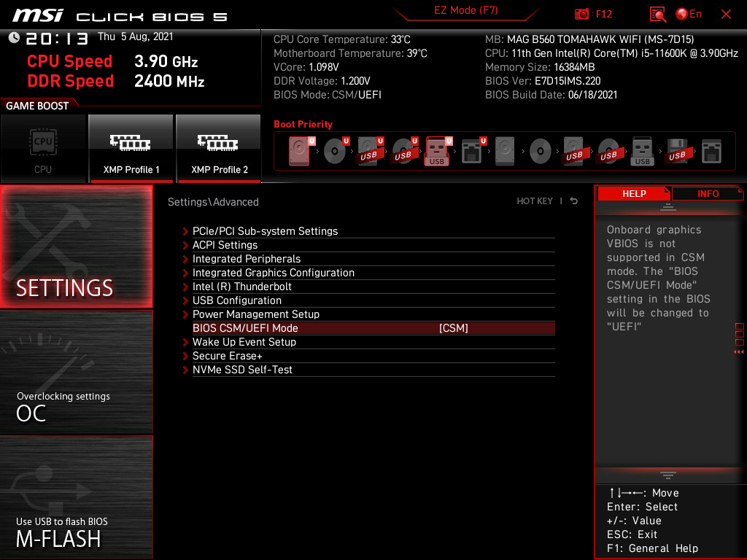This screenshot has width=747, height=560.
Task: Click the F1: General Help hint
Action: 652,548
